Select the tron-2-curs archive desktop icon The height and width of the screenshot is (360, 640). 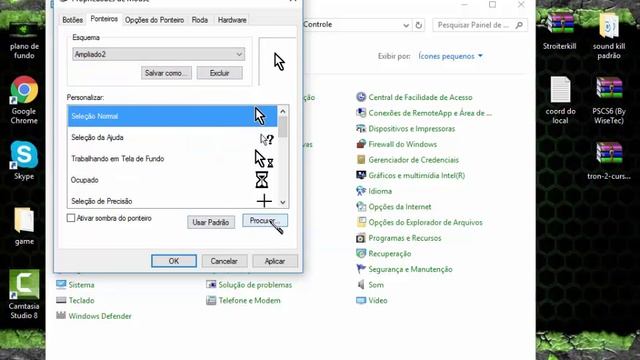(609, 160)
